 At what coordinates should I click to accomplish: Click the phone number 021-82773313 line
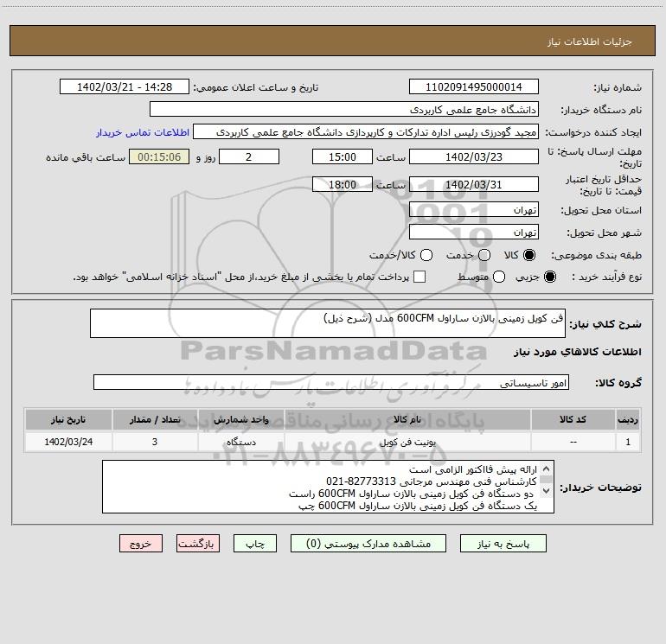[431, 481]
